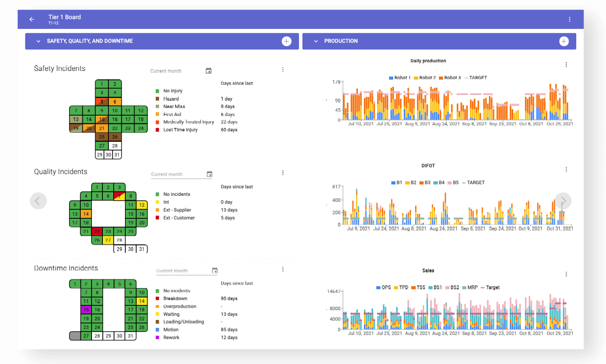Collapse the Safety, Quality, and Downtime section
Viewport: 606px width, 364px height.
pos(38,41)
